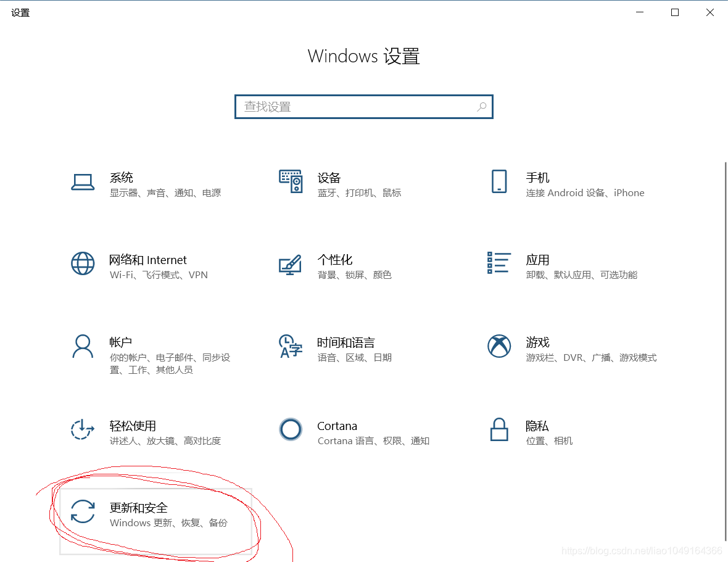Click the text 游戏栏、DVR、广播、游戏模式
Screen dimensions: 728x562
[x=592, y=357]
